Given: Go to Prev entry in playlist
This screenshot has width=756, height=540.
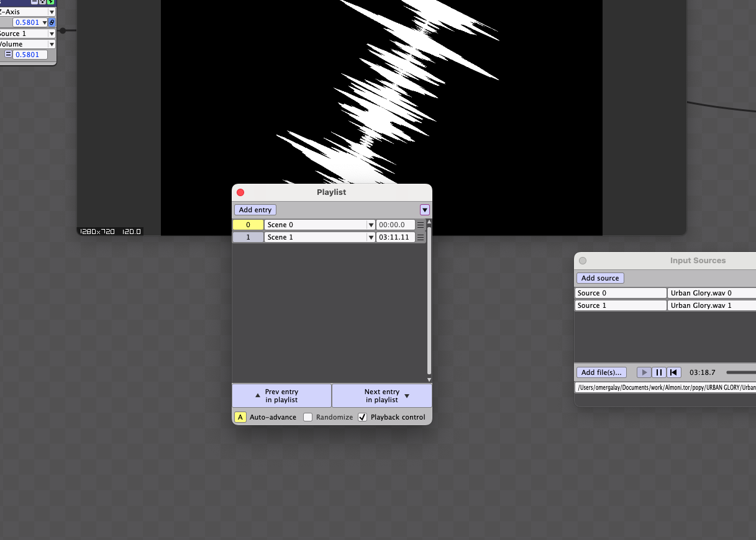Looking at the screenshot, I should coord(282,396).
